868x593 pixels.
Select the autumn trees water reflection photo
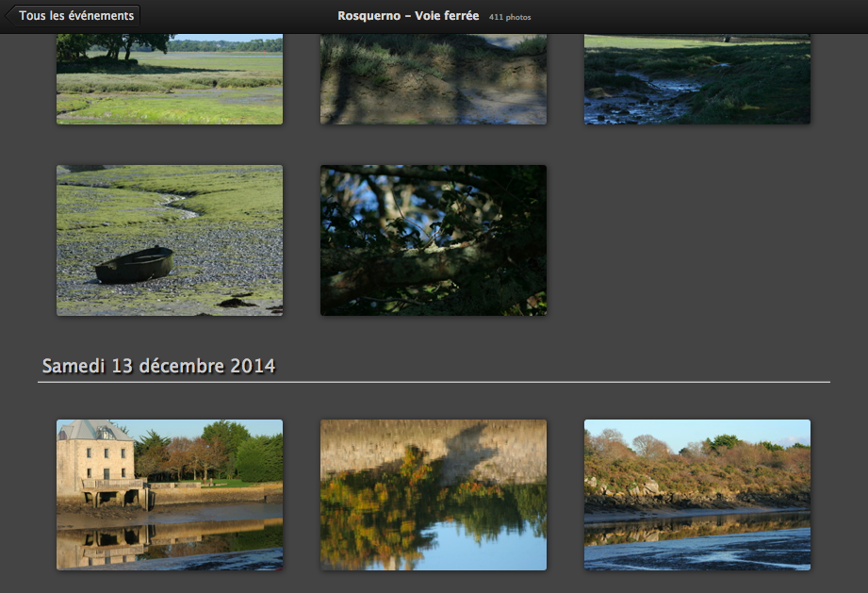(434, 495)
